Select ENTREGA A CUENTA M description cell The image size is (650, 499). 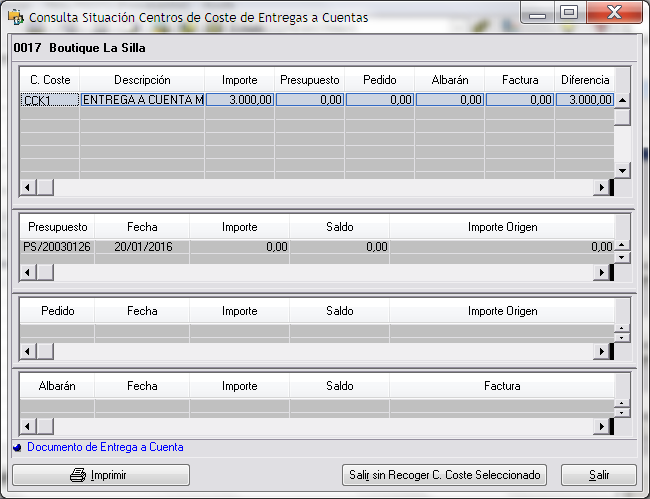[x=143, y=100]
